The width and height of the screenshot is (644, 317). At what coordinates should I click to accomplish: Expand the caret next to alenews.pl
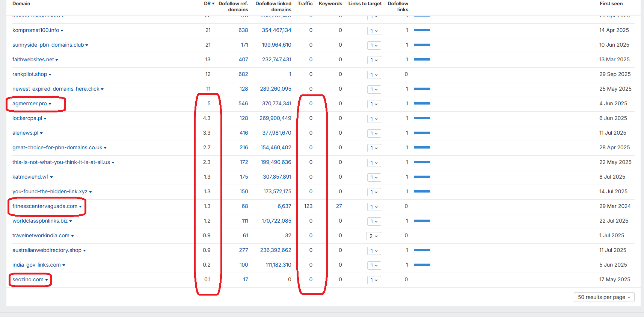[x=41, y=133]
